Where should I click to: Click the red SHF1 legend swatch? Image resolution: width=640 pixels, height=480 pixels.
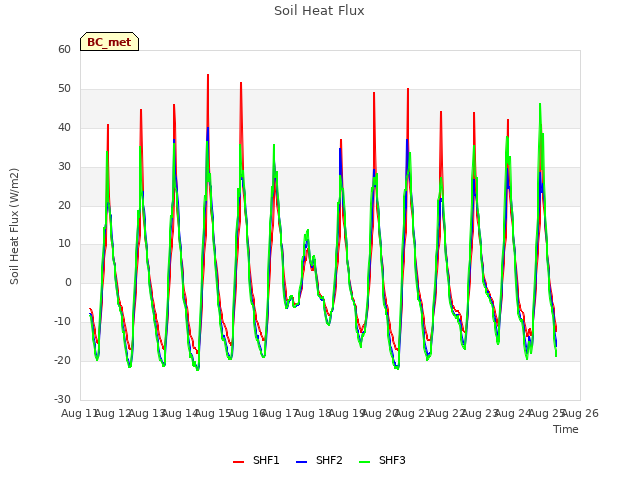coord(238,462)
